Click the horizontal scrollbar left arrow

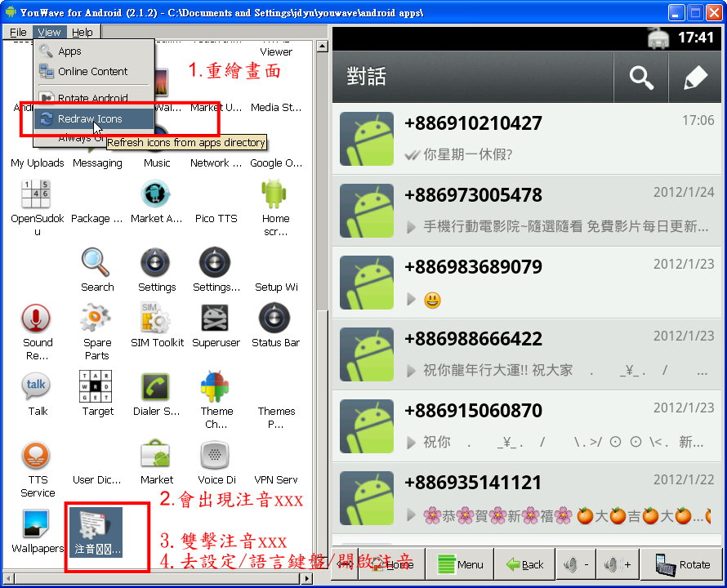(8, 578)
